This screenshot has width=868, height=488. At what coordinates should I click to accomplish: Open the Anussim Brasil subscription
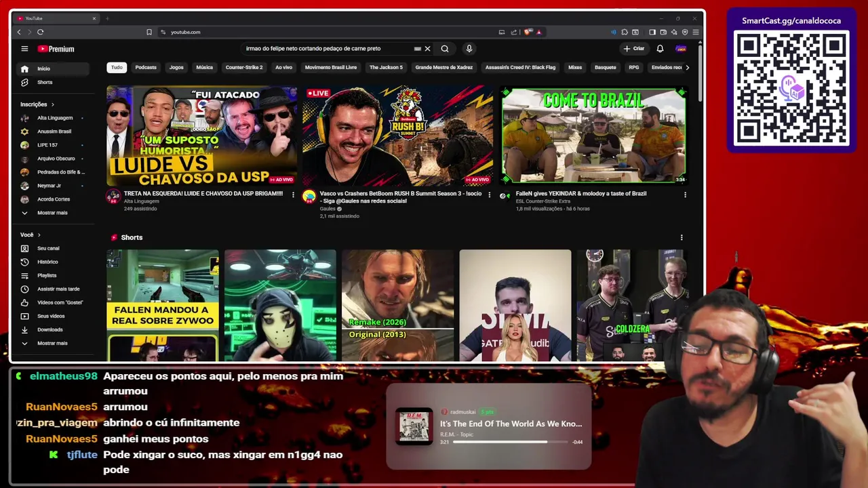click(x=54, y=131)
